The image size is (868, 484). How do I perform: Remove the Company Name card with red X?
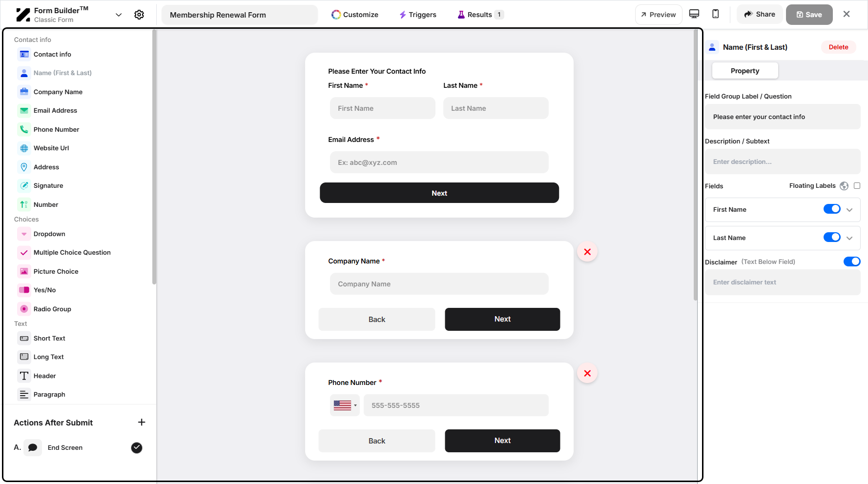click(587, 252)
